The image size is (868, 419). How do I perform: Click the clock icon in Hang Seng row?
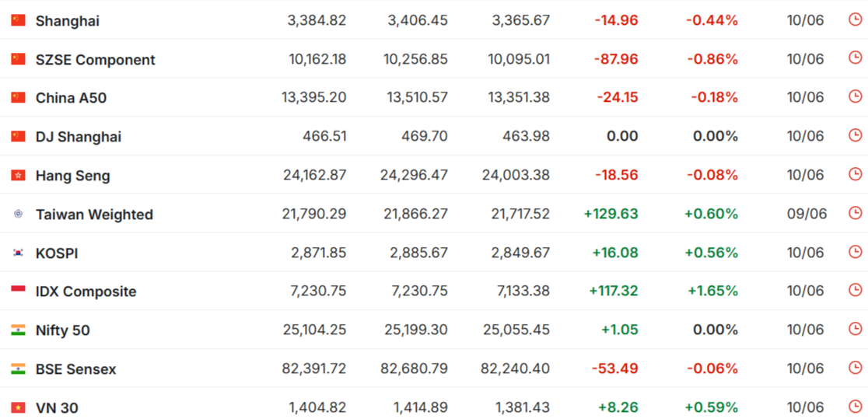(855, 174)
